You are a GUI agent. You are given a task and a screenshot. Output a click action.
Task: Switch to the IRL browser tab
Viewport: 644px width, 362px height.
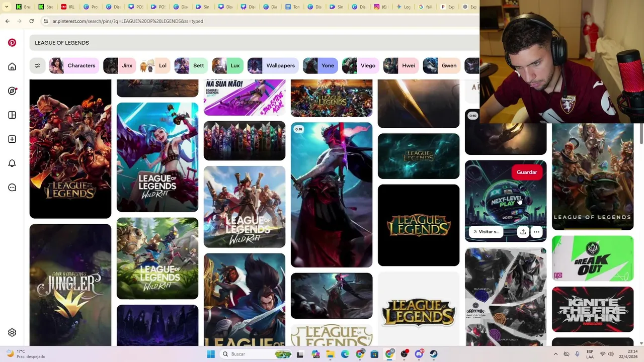tap(68, 7)
